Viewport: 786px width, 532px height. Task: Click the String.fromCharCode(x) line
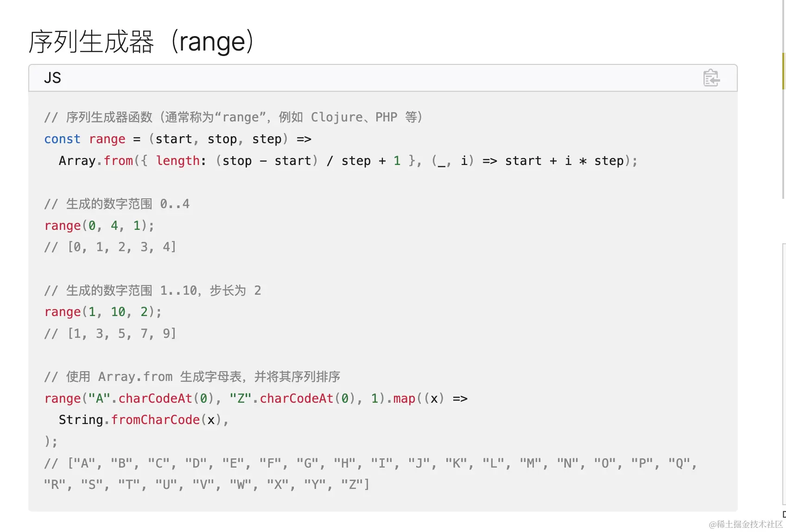coord(144,420)
